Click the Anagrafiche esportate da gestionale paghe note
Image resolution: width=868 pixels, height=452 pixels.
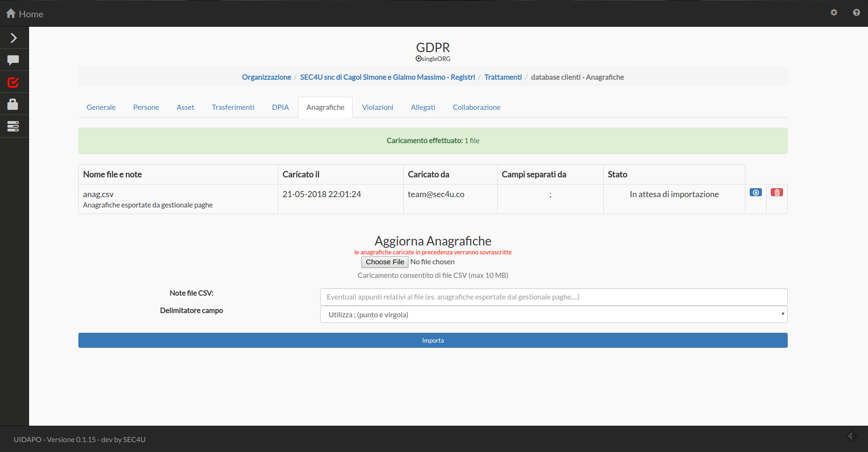[148, 205]
